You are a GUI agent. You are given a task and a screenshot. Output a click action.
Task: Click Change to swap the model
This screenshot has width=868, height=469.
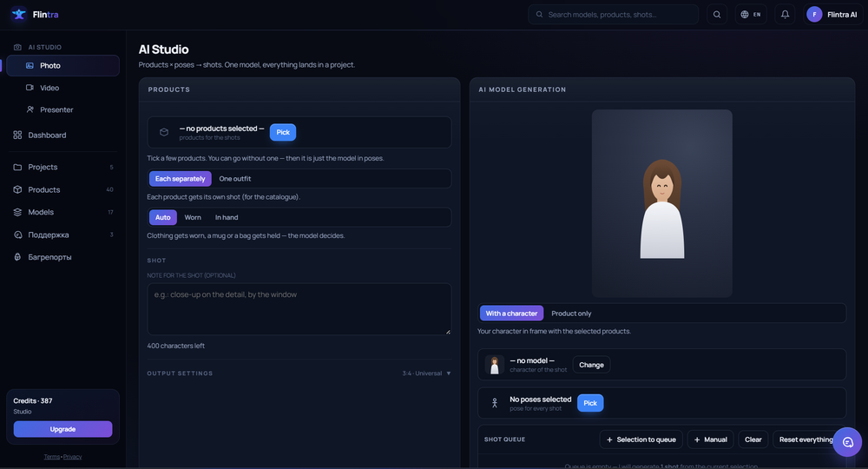591,365
